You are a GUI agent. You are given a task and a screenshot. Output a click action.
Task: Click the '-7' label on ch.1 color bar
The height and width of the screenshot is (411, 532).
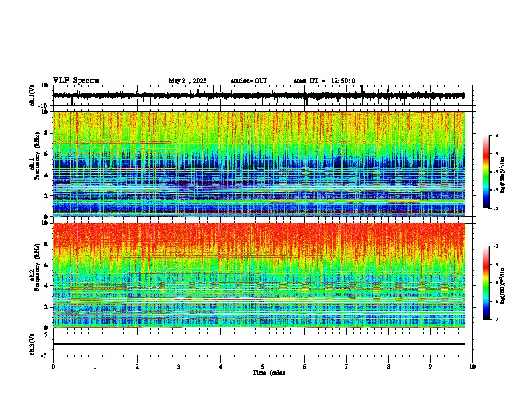[x=495, y=208]
